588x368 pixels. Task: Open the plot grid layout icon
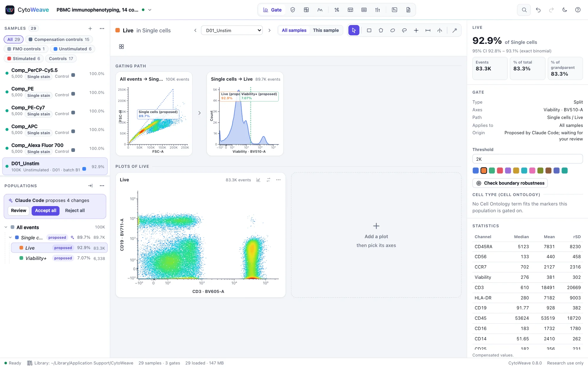[121, 47]
